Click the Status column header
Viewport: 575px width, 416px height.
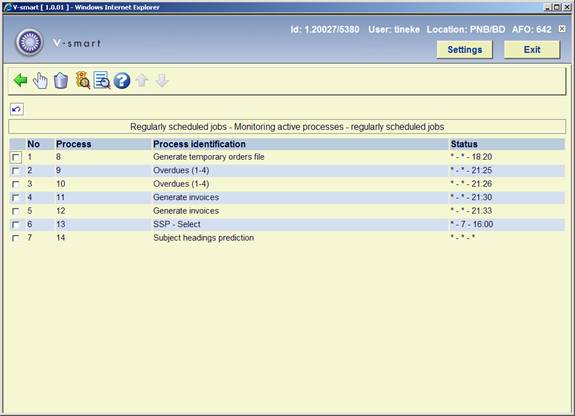464,144
